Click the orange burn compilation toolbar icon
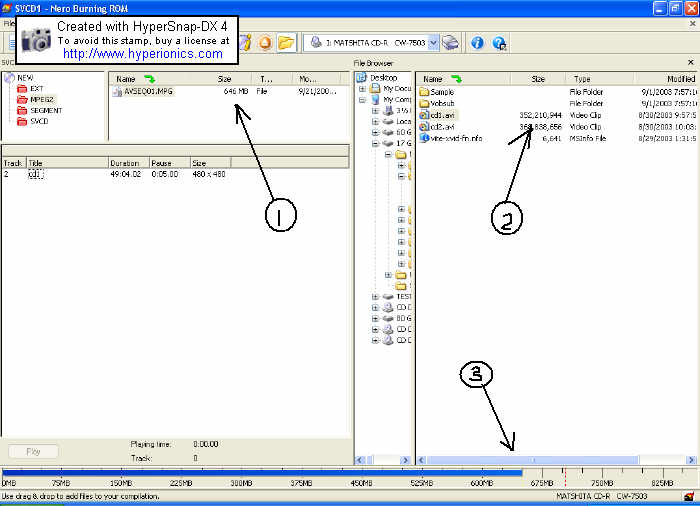 (x=265, y=43)
